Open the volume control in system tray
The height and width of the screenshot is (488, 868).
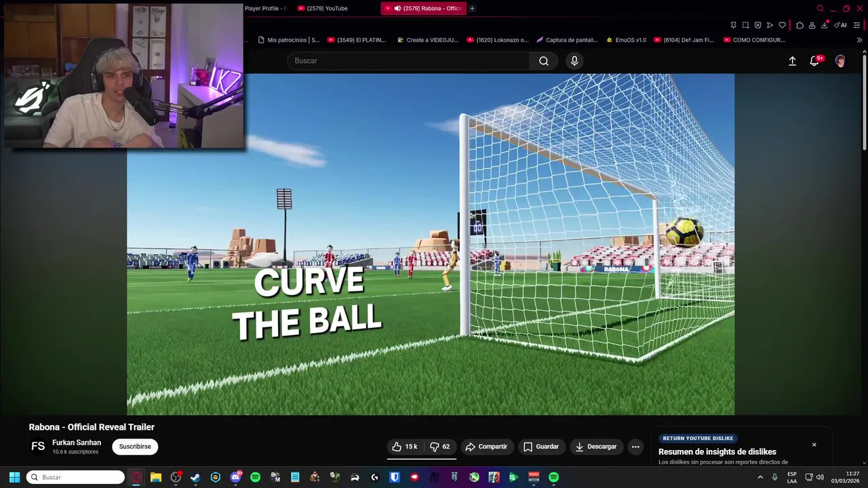click(x=820, y=477)
